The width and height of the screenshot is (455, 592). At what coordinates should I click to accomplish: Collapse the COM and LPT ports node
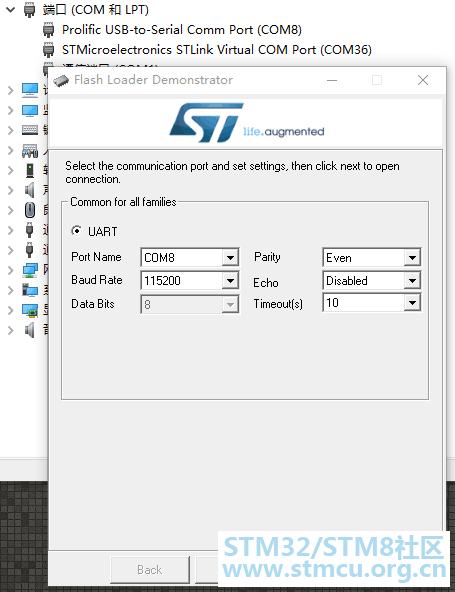(x=11, y=9)
